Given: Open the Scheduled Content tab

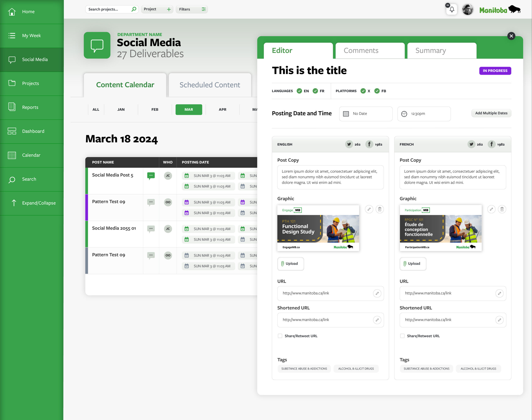Looking at the screenshot, I should tap(210, 85).
